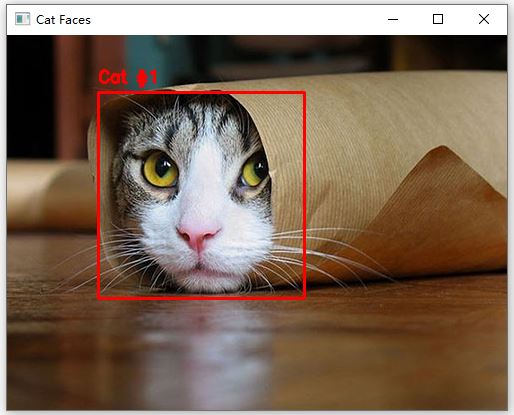
Task: Click the left edge of red bounding box
Action: [x=99, y=195]
